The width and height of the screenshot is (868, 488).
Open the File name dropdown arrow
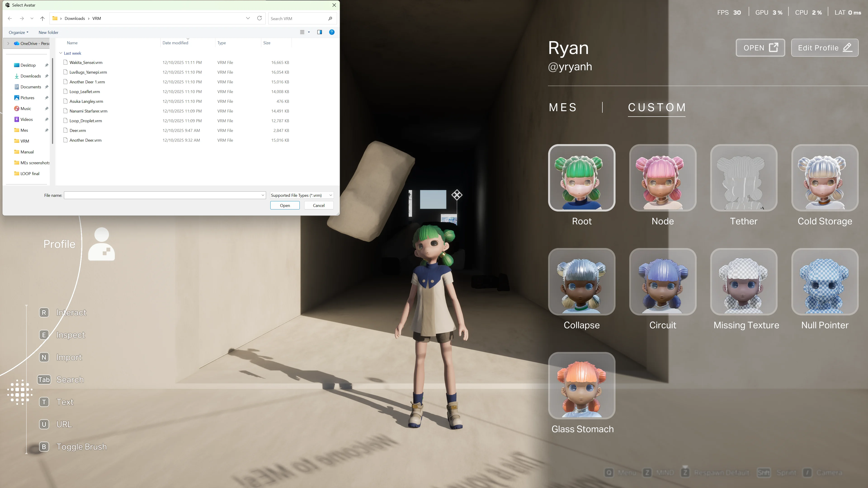[263, 195]
